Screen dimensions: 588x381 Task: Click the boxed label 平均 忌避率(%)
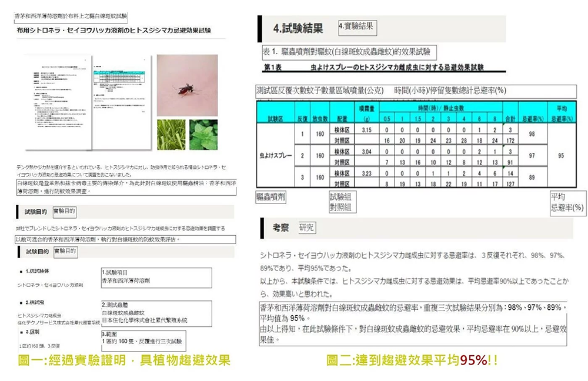click(x=567, y=202)
